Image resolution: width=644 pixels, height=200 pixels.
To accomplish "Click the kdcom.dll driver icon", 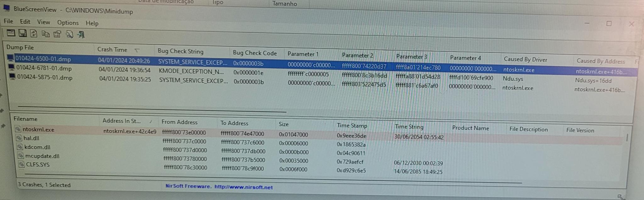I will [20, 146].
